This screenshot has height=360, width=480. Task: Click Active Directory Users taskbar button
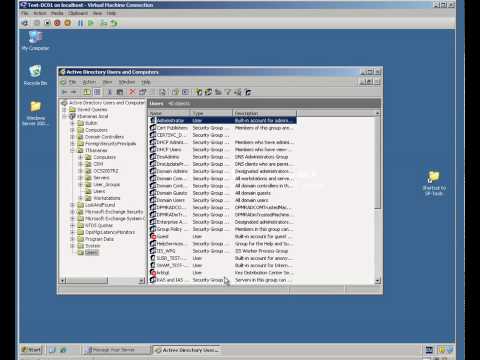coord(187,350)
